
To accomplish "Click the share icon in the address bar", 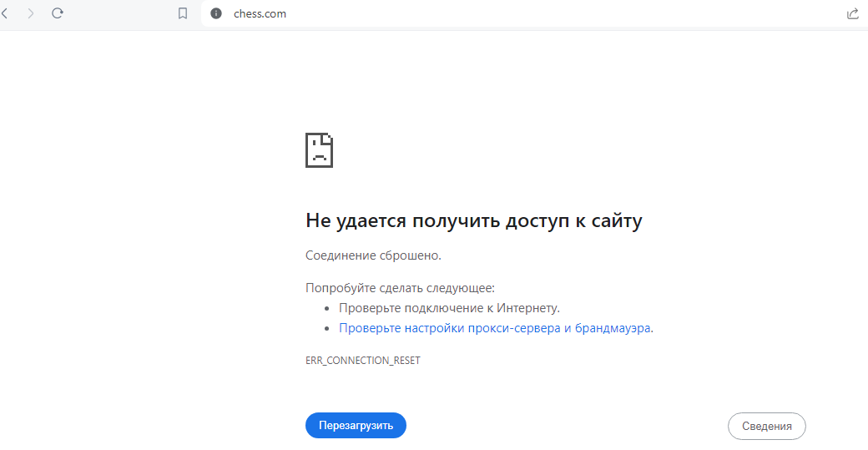I will [852, 13].
